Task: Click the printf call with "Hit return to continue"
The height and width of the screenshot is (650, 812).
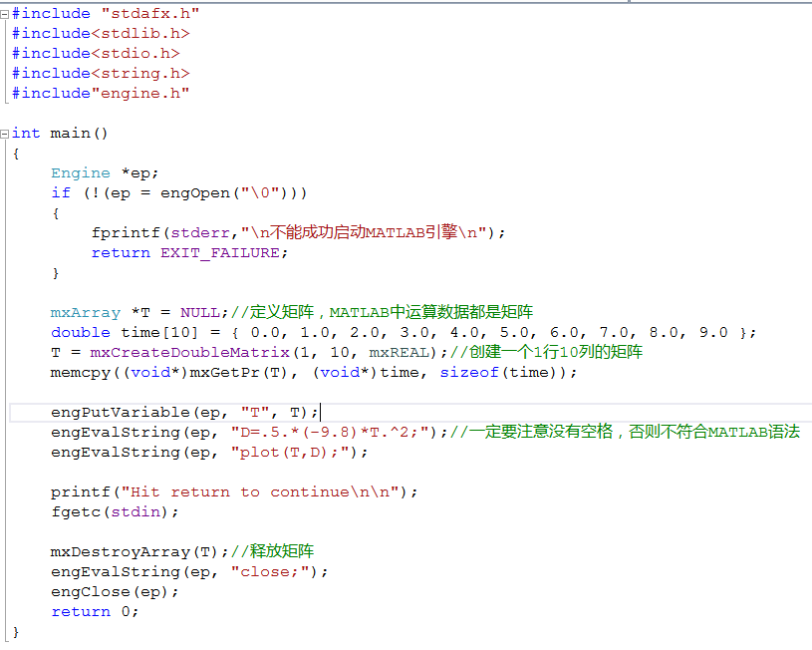Action: pyautogui.click(x=234, y=491)
